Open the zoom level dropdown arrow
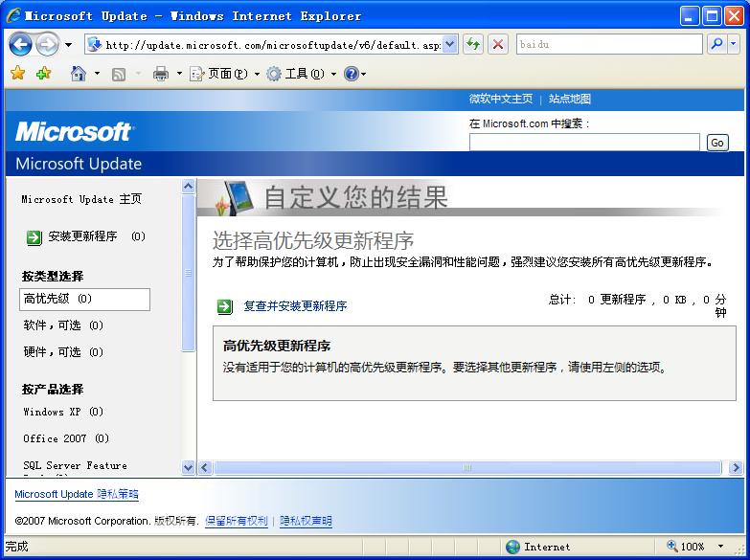750x560 pixels. click(x=721, y=547)
